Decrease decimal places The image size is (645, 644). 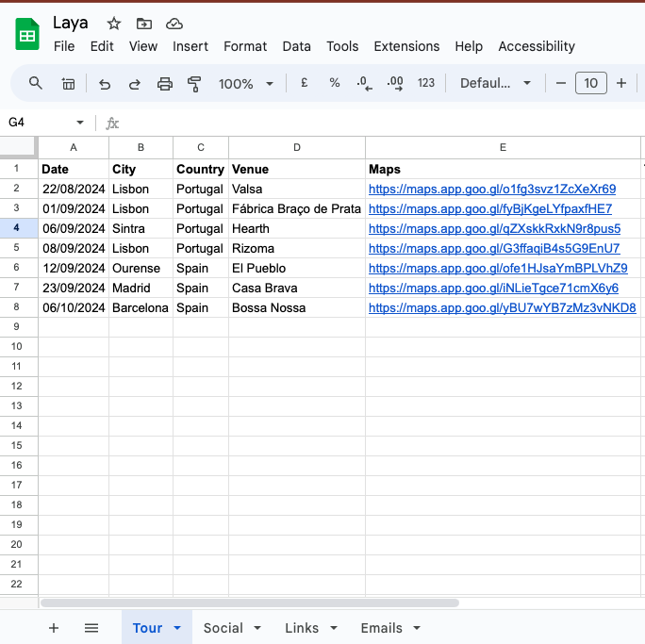tap(364, 83)
